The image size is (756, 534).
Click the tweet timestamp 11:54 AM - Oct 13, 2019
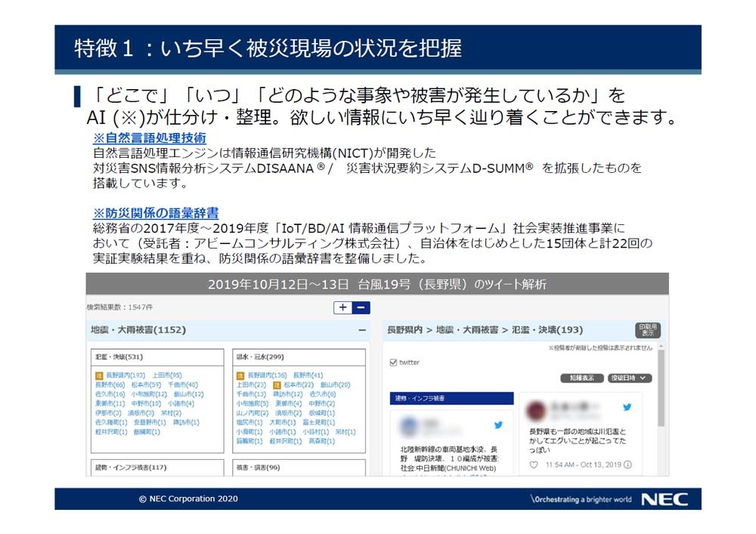583,465
